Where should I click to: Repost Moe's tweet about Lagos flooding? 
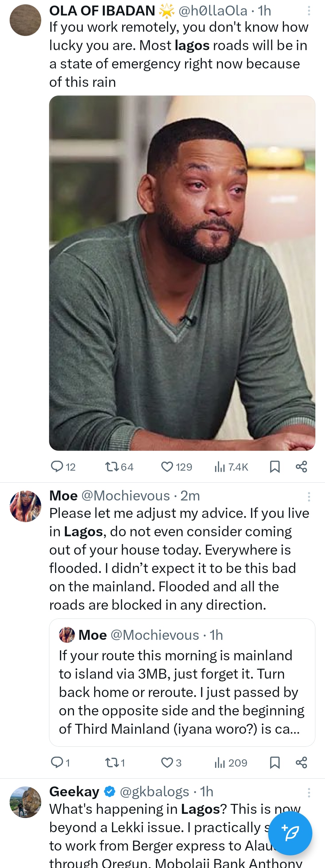[x=111, y=763]
